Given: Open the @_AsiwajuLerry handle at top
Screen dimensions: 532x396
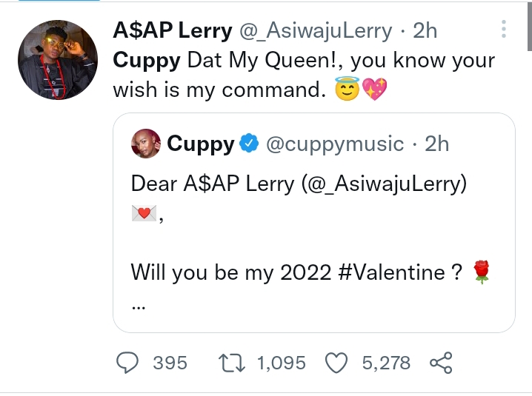Looking at the screenshot, I should point(316,31).
